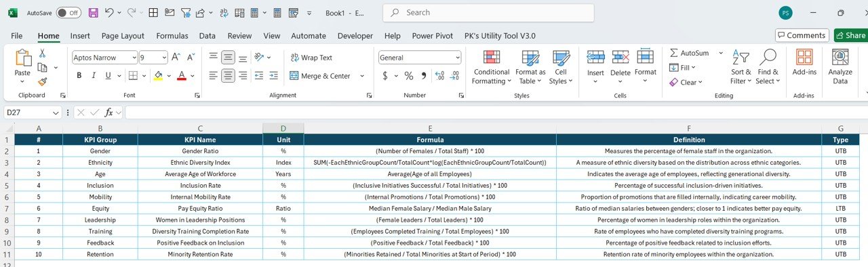The height and width of the screenshot is (267, 868).
Task: Click the insert function fx icon
Action: (109, 112)
